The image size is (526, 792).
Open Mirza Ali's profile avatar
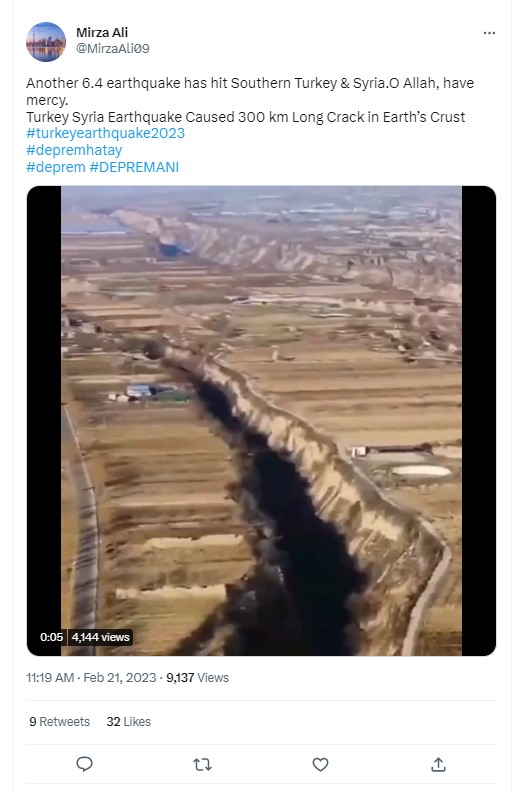pos(46,42)
